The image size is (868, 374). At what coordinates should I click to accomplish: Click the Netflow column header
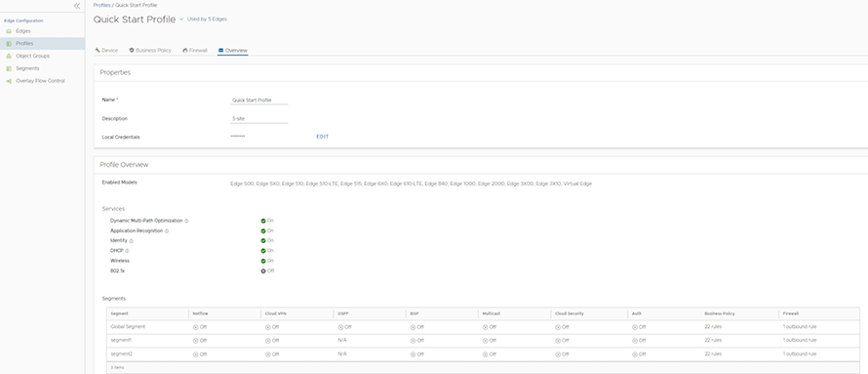pos(200,313)
